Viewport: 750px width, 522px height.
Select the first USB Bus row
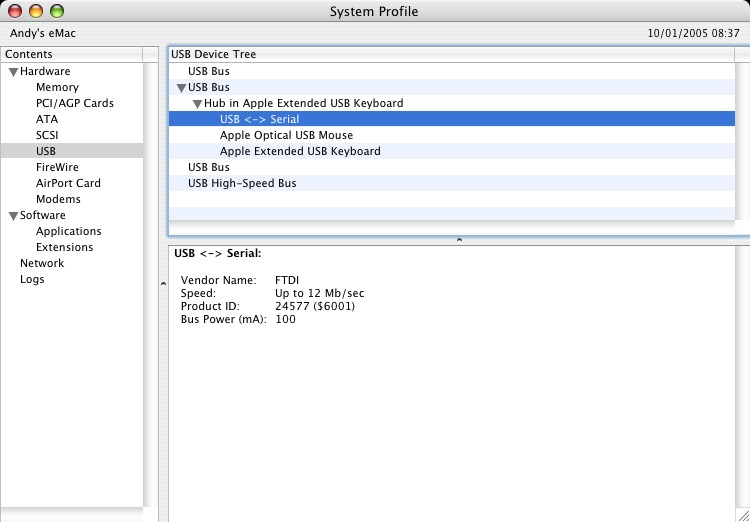tap(452, 71)
